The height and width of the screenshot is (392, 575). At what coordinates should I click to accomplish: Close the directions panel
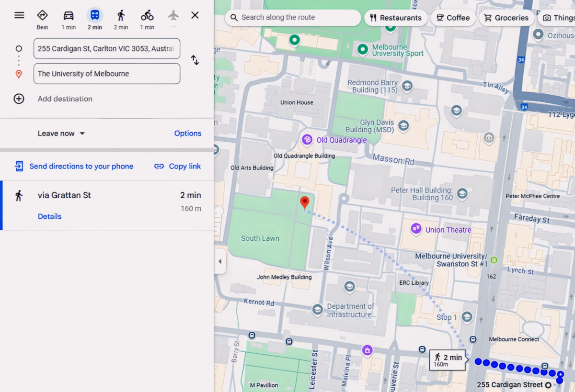pyautogui.click(x=195, y=15)
